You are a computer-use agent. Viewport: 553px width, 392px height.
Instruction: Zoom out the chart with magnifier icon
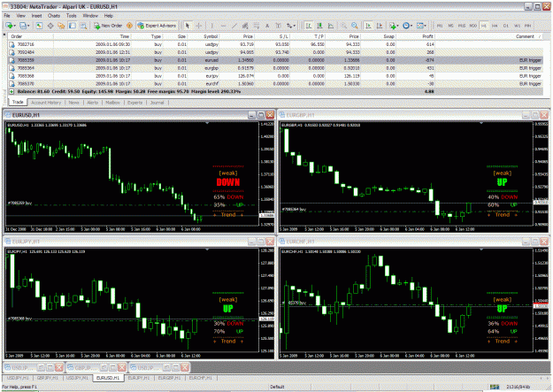(x=355, y=26)
